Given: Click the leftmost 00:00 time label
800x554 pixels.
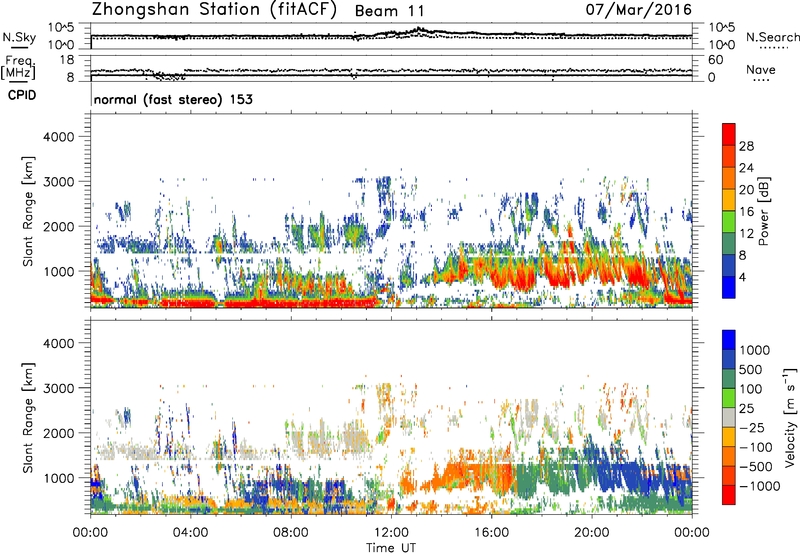Looking at the screenshot, I should pyautogui.click(x=90, y=533).
